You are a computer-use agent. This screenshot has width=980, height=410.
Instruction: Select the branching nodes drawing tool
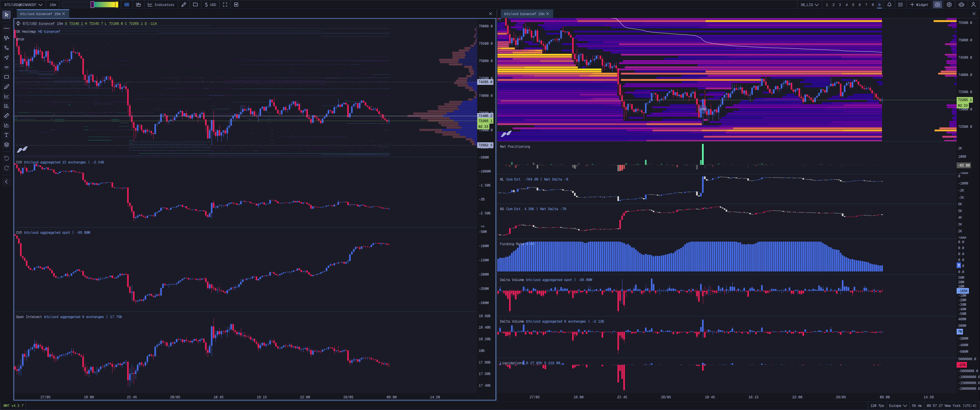click(x=7, y=38)
